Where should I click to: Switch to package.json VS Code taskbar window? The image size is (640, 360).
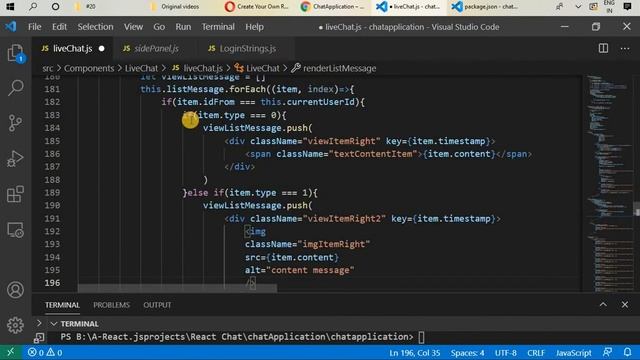[x=486, y=7]
